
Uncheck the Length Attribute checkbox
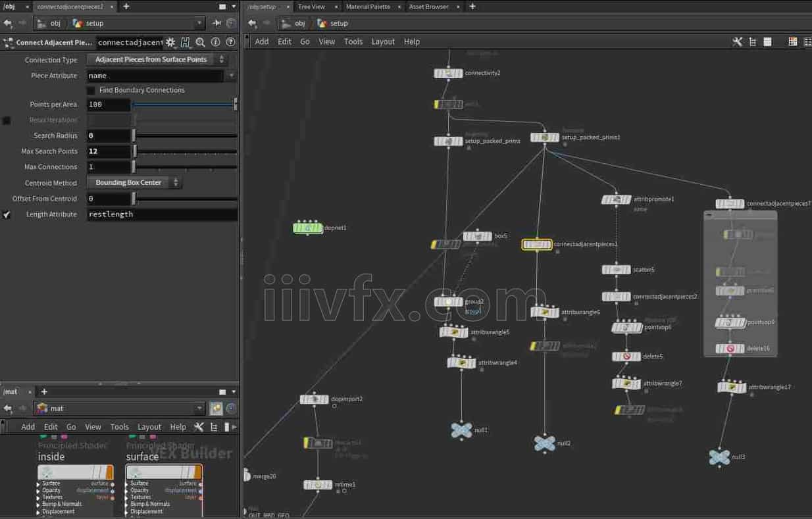click(7, 214)
